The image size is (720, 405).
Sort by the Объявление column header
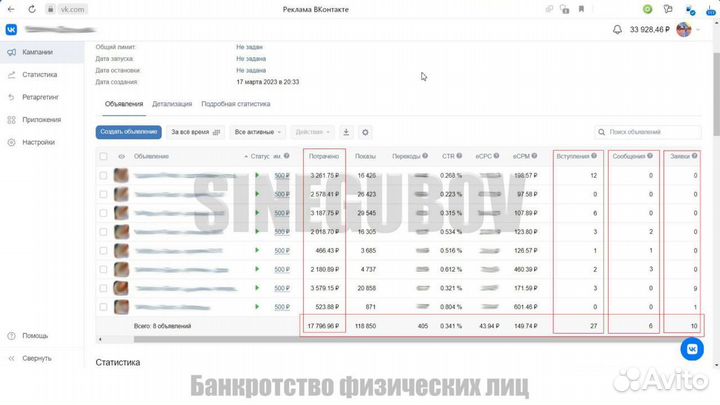pos(152,157)
